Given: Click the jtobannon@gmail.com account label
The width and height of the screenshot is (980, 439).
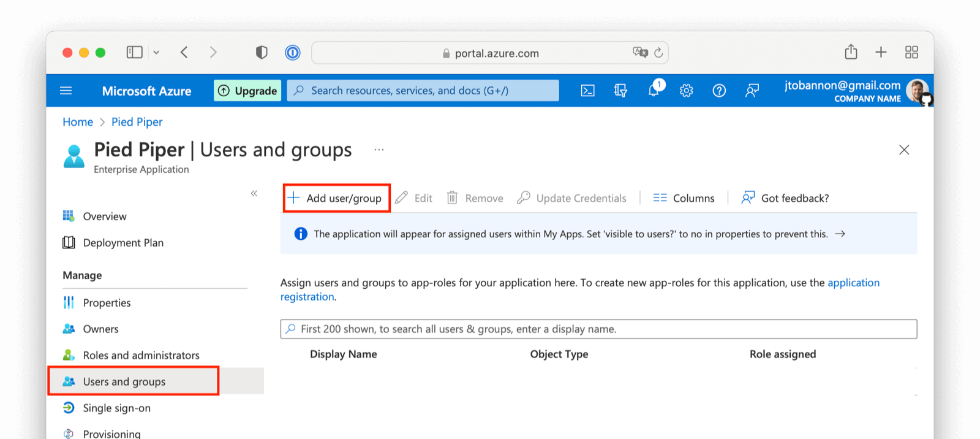Looking at the screenshot, I should (843, 85).
